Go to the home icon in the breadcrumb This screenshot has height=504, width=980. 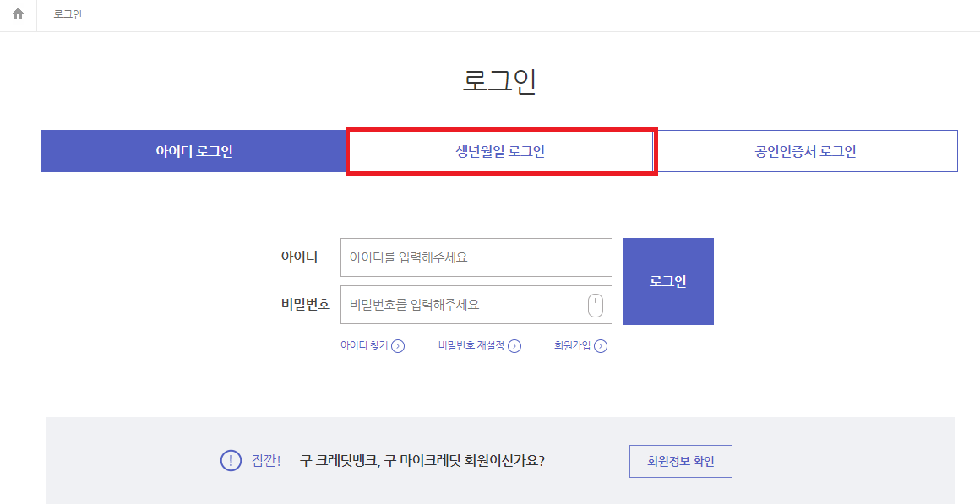[x=18, y=14]
